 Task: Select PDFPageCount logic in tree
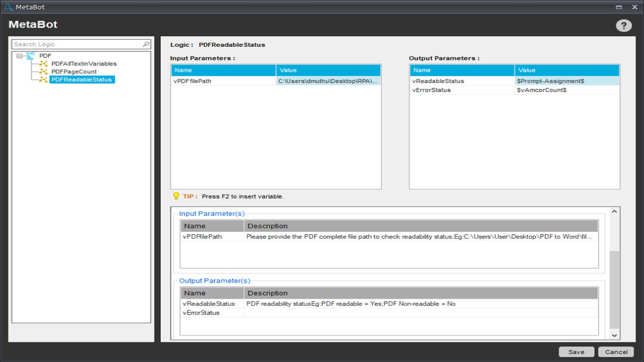click(x=73, y=71)
